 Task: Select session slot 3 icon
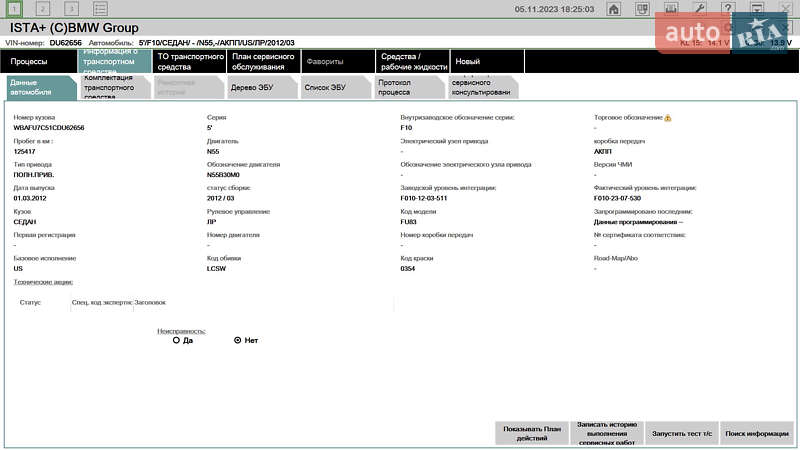click(71, 9)
